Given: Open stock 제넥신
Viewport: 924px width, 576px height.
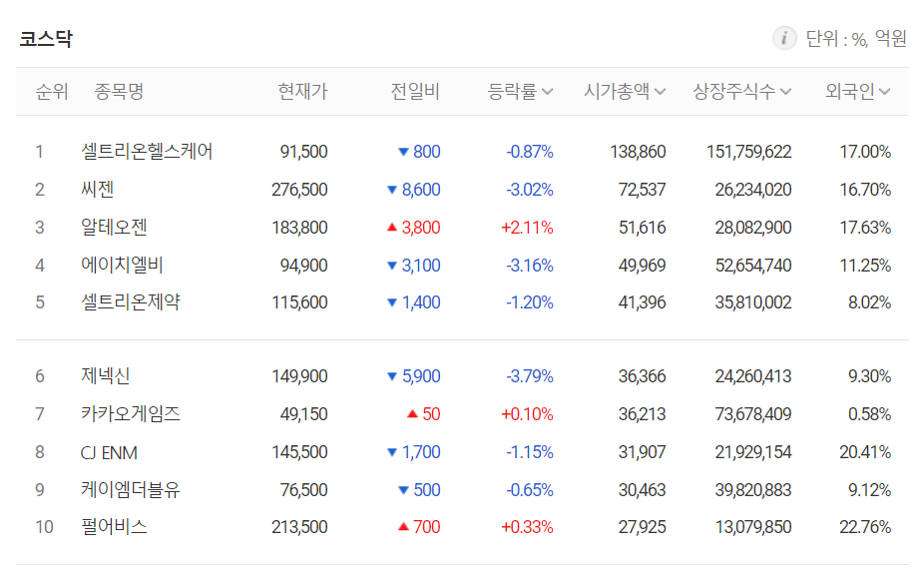Looking at the screenshot, I should tap(105, 376).
